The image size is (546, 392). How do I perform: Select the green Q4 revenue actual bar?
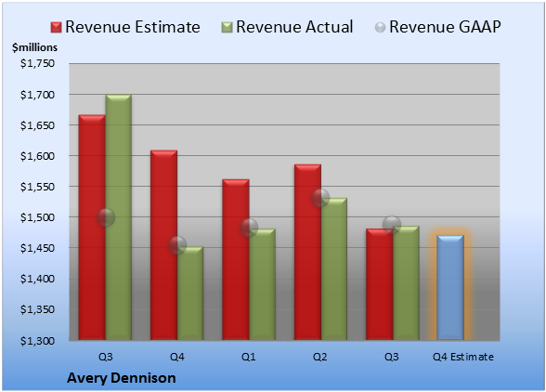click(x=190, y=293)
